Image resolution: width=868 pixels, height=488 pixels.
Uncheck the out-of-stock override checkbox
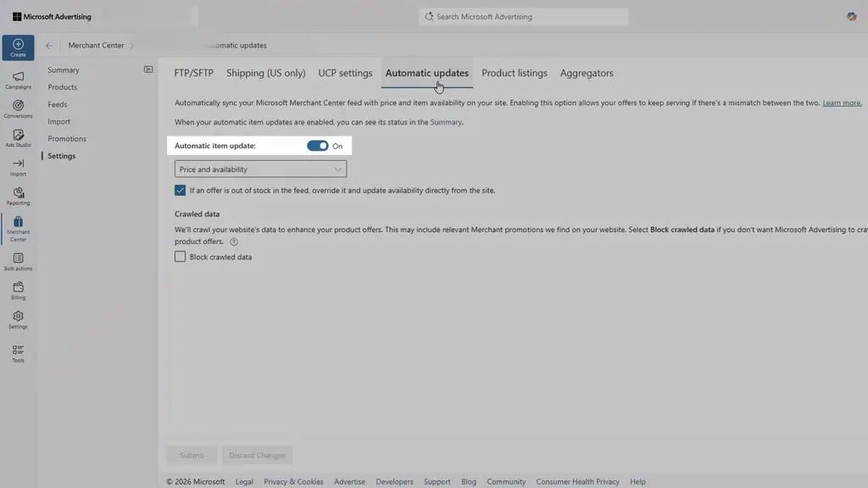pos(180,191)
